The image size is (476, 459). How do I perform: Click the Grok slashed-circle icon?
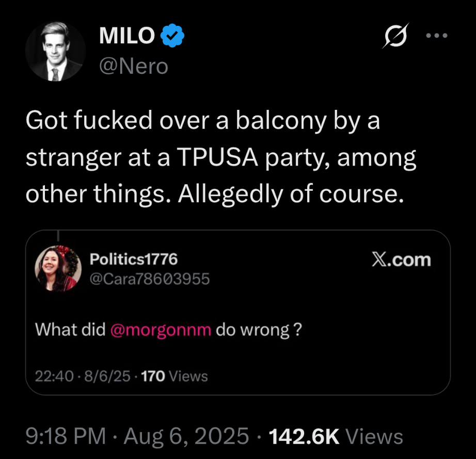(x=393, y=36)
